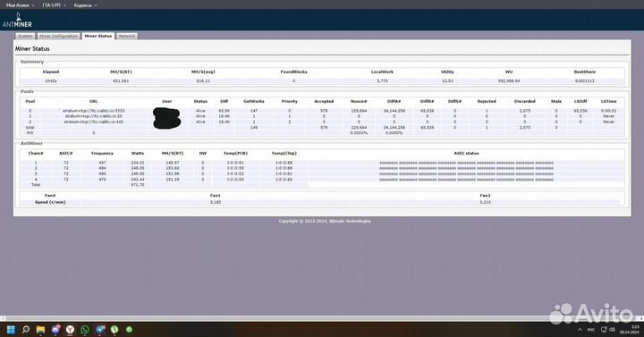Show hidden tray icons chevron

(x=580, y=330)
